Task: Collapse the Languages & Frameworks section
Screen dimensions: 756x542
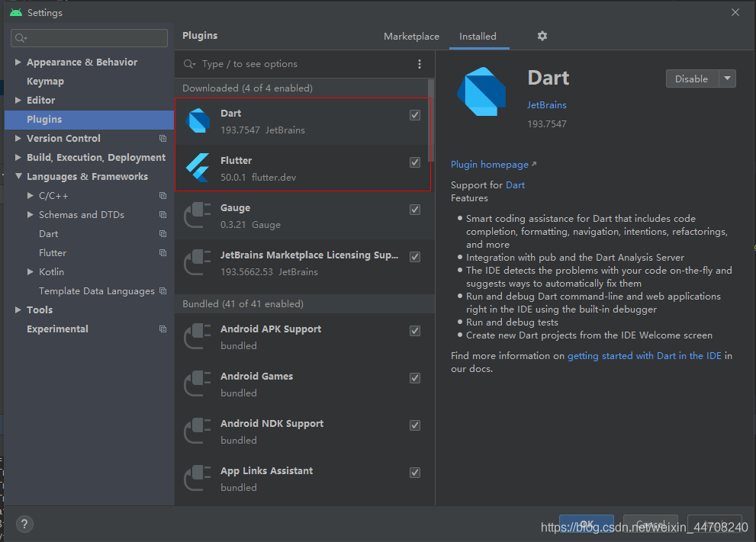Action: (x=19, y=177)
